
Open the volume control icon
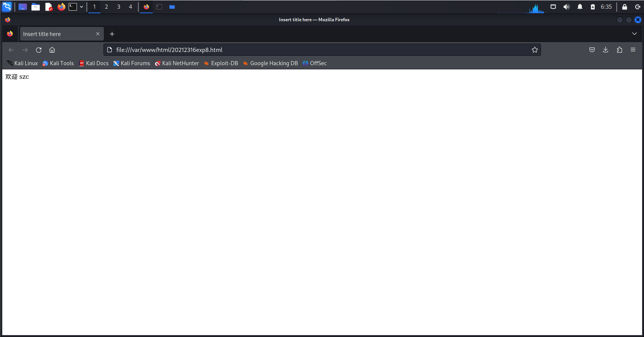pyautogui.click(x=567, y=7)
